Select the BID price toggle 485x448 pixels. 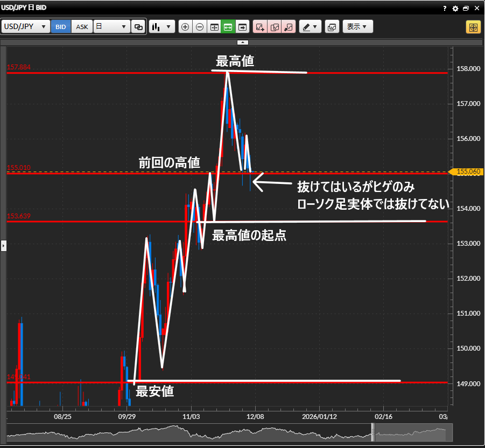[61, 27]
